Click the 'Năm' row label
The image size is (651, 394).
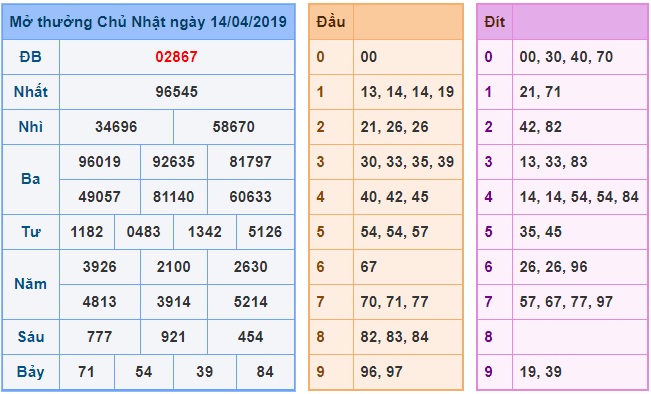point(31,284)
